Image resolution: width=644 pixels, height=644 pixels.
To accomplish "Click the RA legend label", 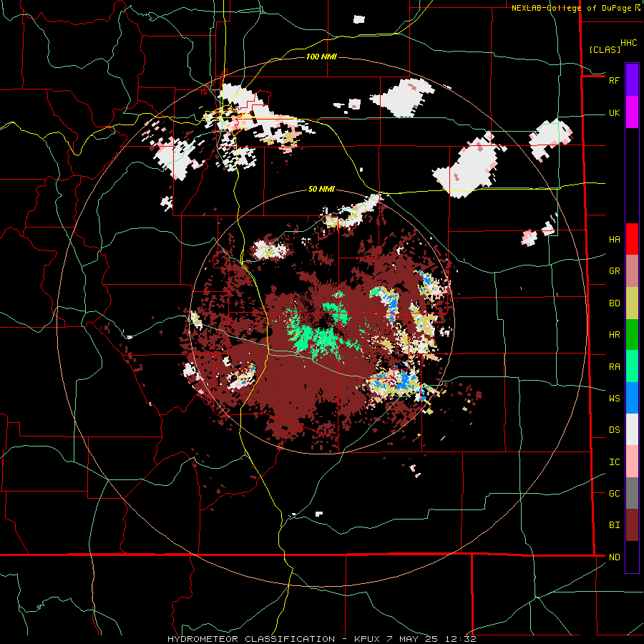I will [614, 367].
